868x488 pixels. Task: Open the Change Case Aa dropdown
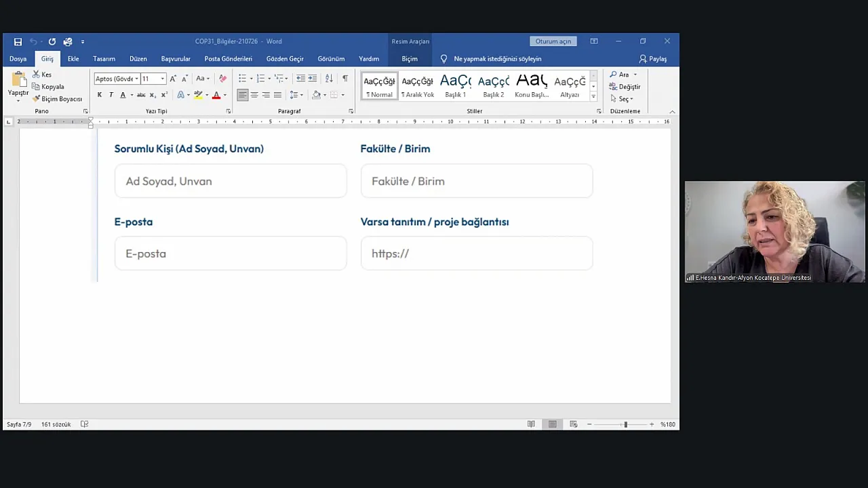point(203,79)
